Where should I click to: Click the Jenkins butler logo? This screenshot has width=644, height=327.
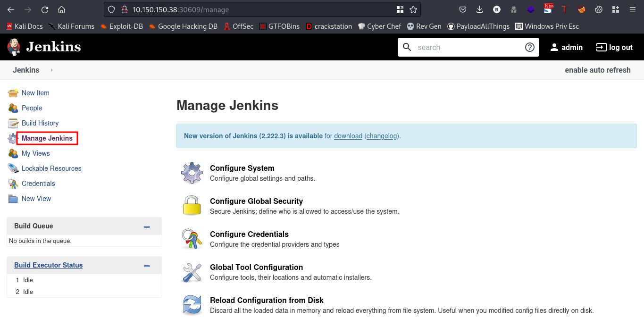click(14, 47)
